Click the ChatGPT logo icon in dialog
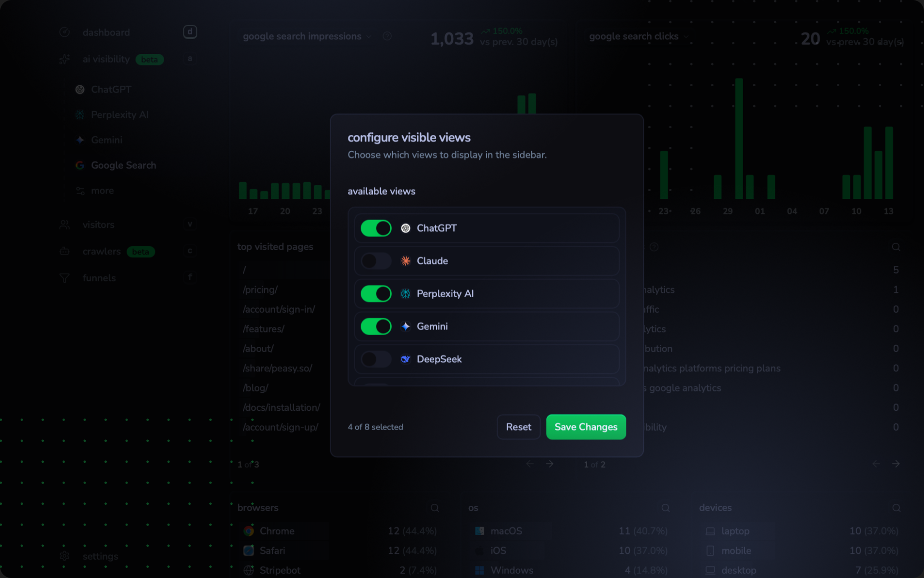924x578 pixels. click(406, 228)
